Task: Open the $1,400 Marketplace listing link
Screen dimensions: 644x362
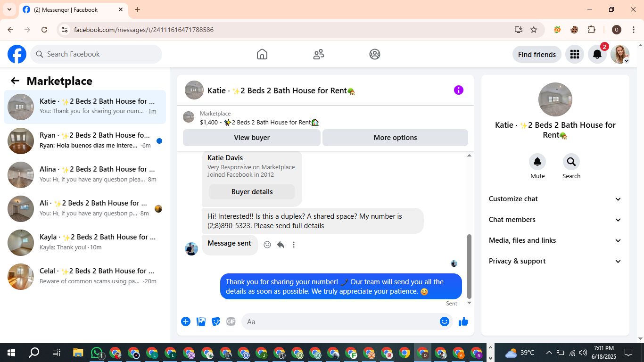Action: coord(259,122)
